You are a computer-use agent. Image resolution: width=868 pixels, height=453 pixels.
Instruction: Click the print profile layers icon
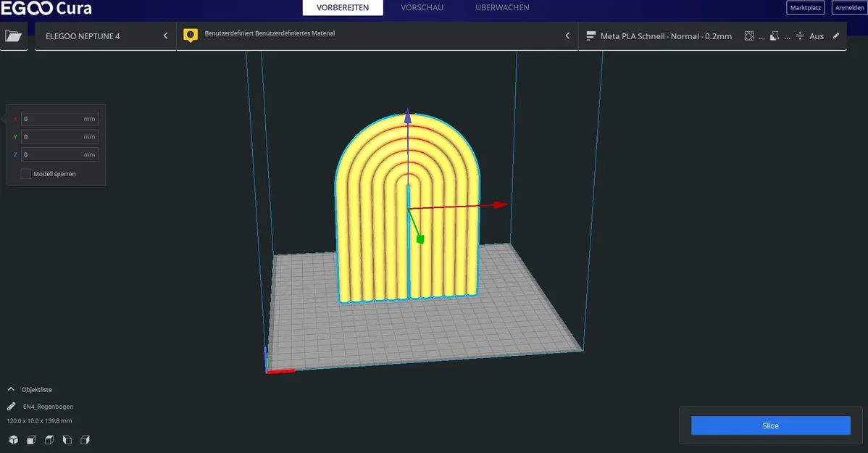point(591,36)
